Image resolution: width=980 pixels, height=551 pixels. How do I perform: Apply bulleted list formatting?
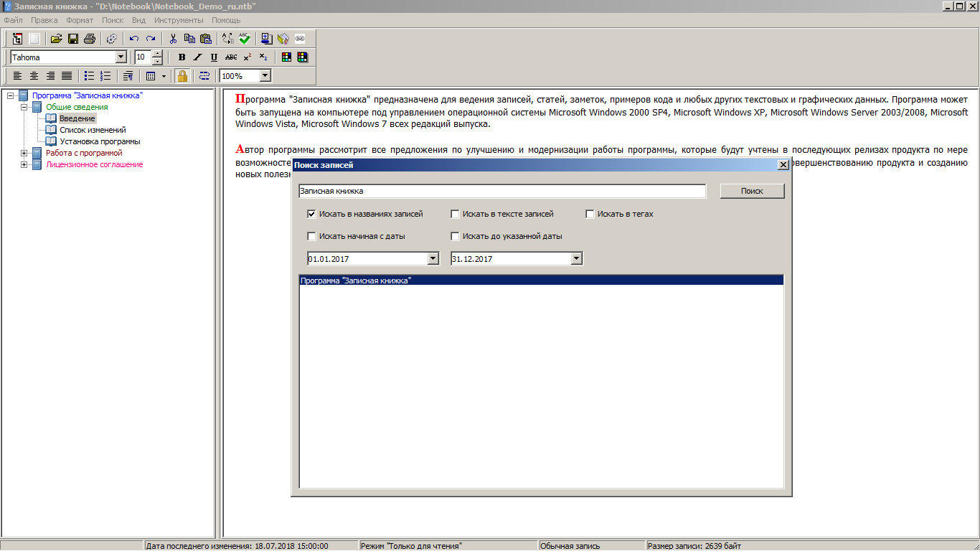pos(89,76)
